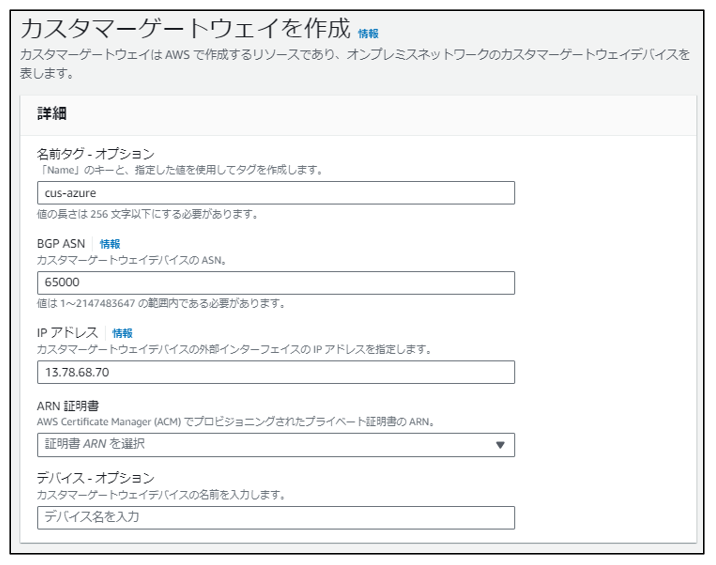Open the 情報 link next to IP アドレス
This screenshot has width=716, height=565.
click(122, 333)
